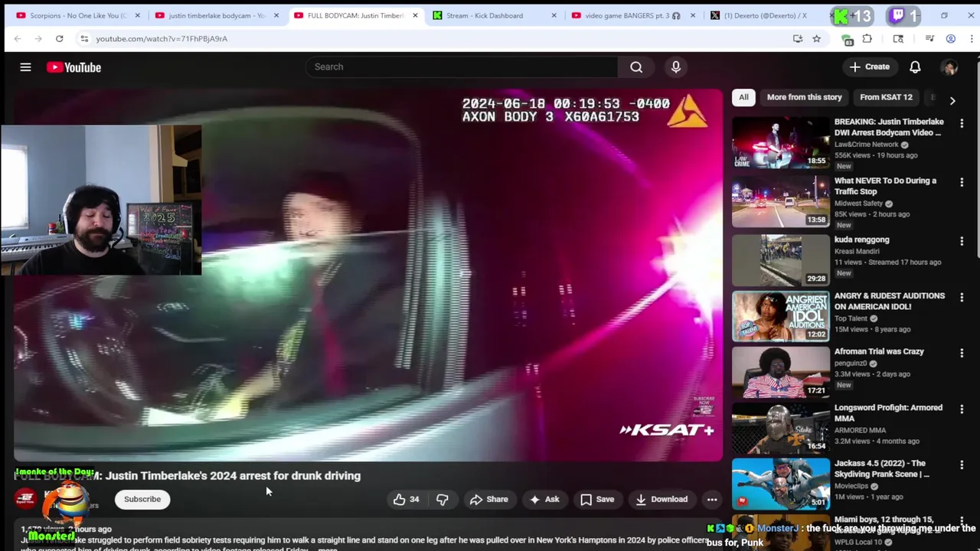The height and width of the screenshot is (551, 980).
Task: Open options for BREAKING Justin Timberlake video
Action: coord(962,123)
